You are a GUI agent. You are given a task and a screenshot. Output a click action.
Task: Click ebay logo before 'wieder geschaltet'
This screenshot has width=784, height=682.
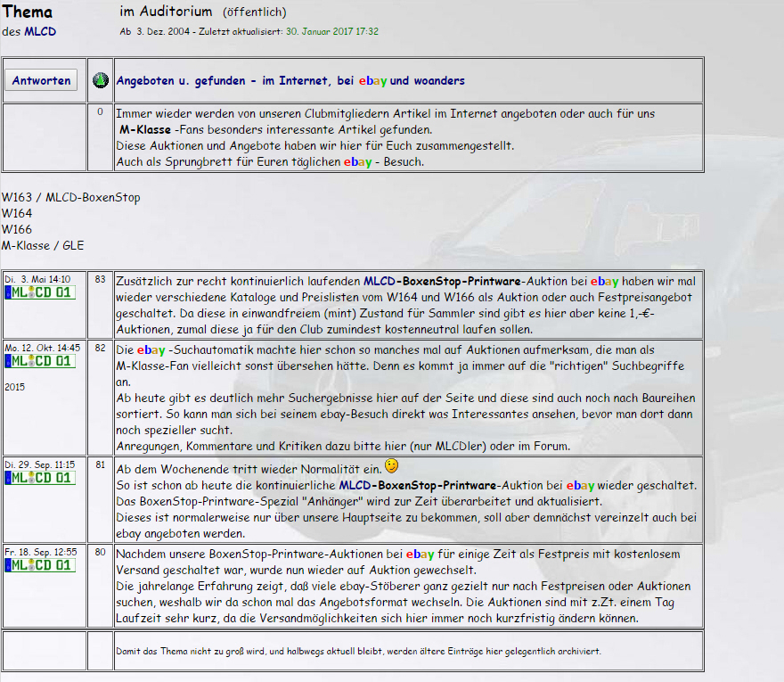[581, 486]
